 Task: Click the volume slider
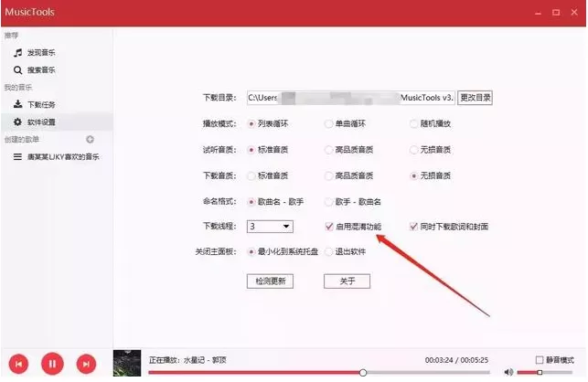click(x=544, y=372)
